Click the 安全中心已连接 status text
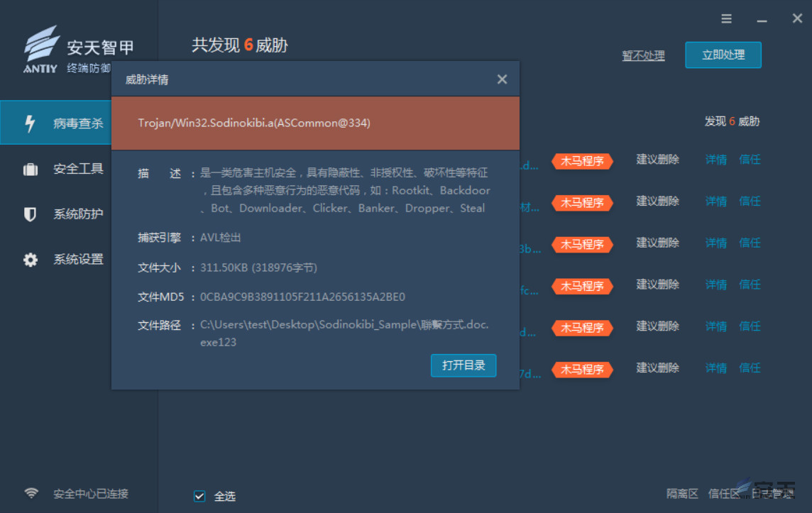 click(91, 493)
